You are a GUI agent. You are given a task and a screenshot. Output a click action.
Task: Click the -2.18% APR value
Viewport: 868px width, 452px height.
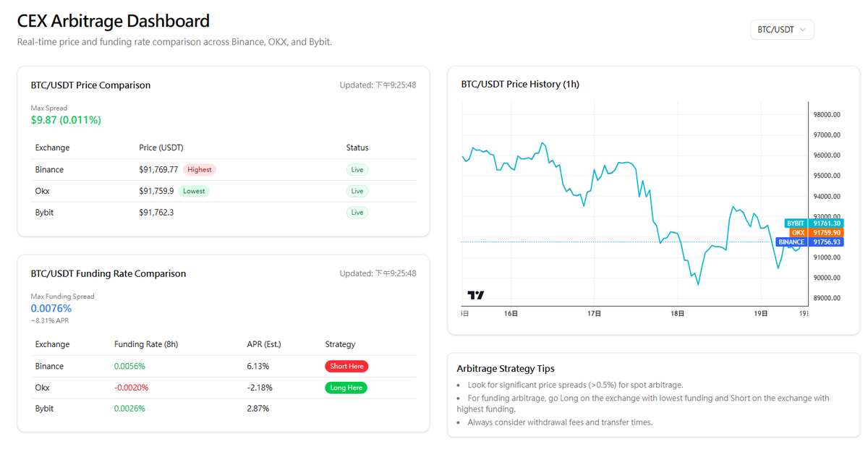(260, 388)
